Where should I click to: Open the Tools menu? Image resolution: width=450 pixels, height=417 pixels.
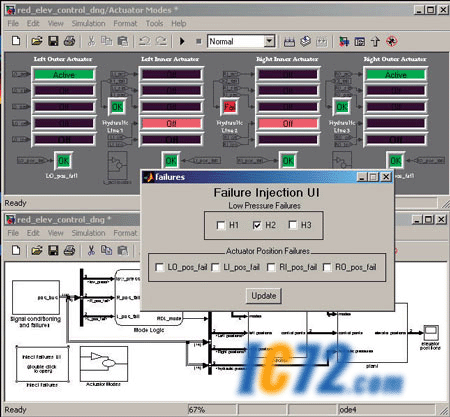click(154, 24)
